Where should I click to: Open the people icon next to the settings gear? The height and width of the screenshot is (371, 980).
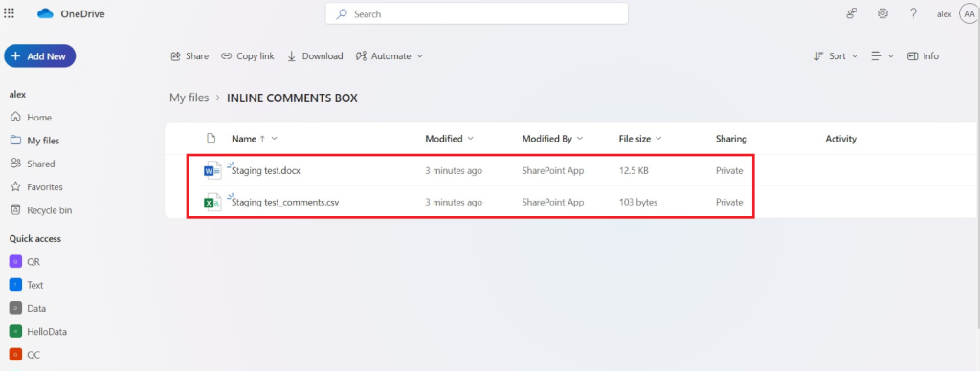(x=851, y=13)
